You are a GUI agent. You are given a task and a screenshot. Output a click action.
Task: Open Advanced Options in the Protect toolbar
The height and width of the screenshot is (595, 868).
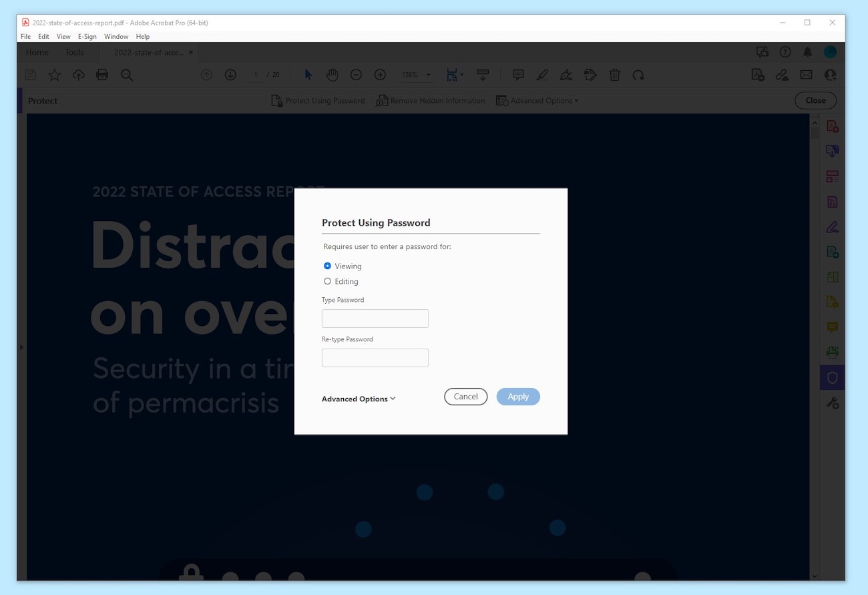[537, 100]
